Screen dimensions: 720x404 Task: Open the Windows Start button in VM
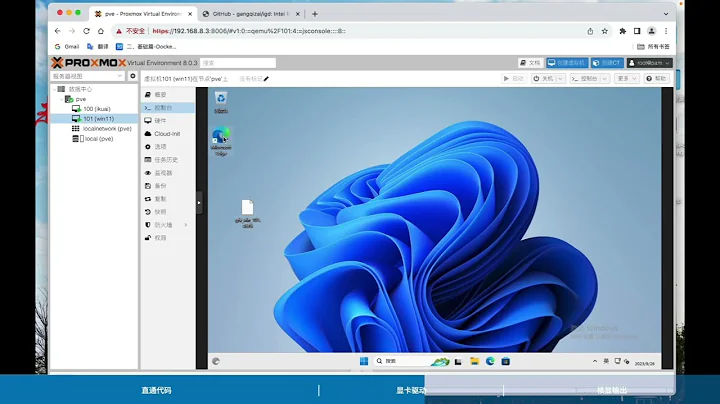click(x=364, y=361)
